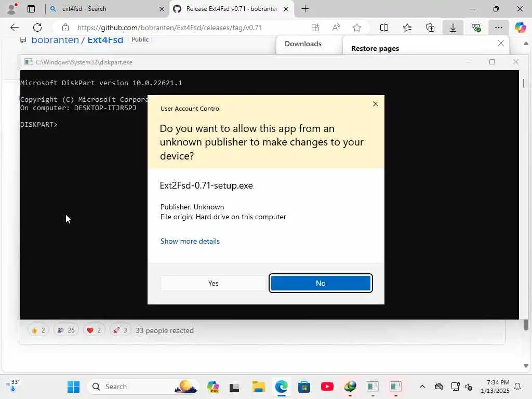This screenshot has width=532, height=399.
Task: Toggle split screen icon in Edge
Action: pos(384,28)
